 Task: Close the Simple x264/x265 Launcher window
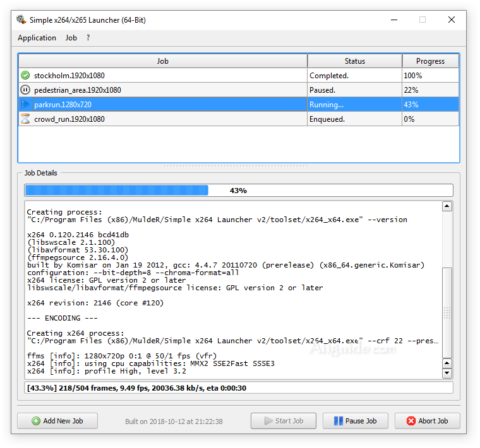451,20
